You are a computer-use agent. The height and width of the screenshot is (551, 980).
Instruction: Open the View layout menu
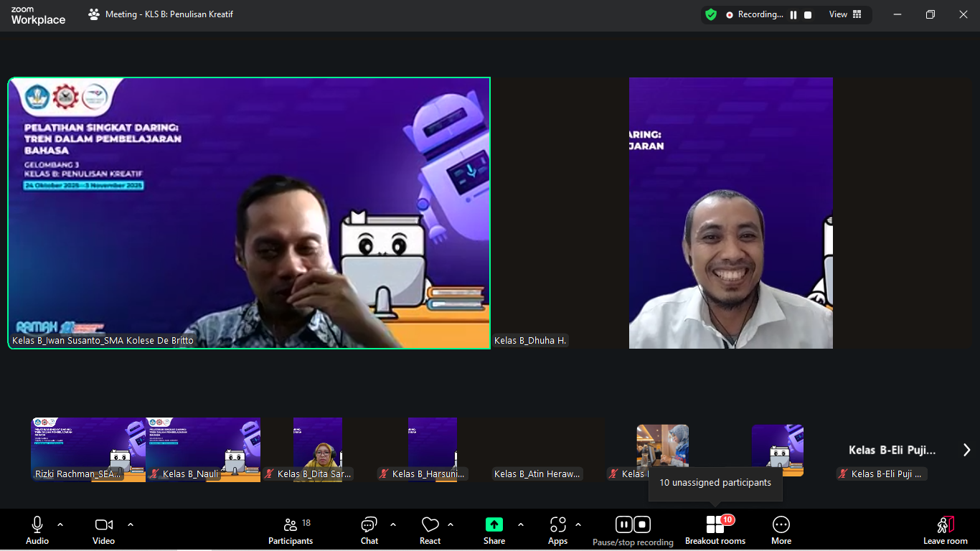845,14
